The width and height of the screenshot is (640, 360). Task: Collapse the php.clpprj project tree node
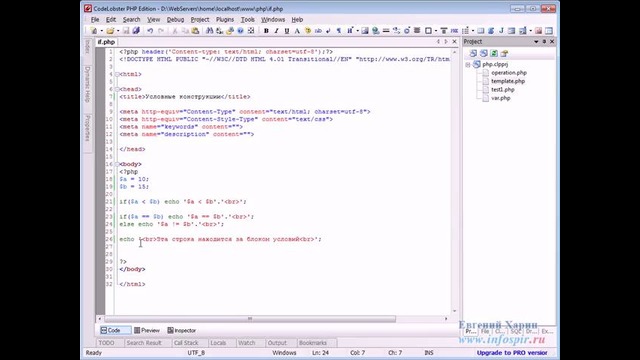pos(468,64)
